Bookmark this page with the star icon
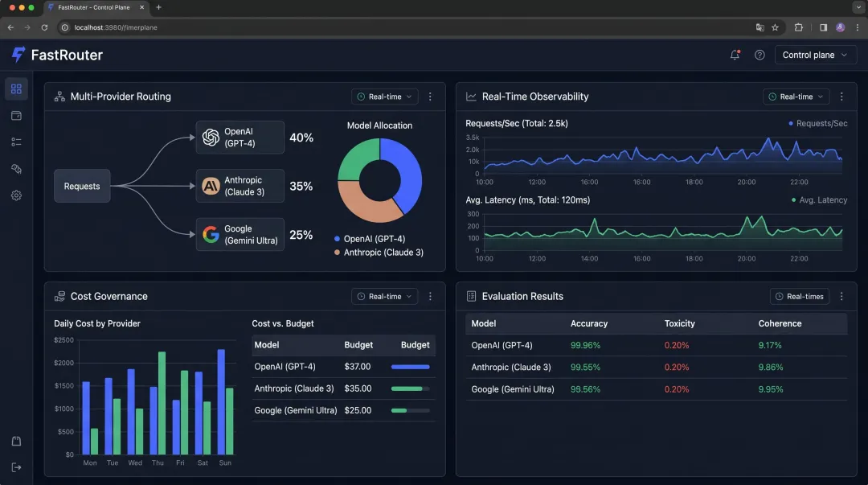Image resolution: width=868 pixels, height=485 pixels. click(775, 27)
